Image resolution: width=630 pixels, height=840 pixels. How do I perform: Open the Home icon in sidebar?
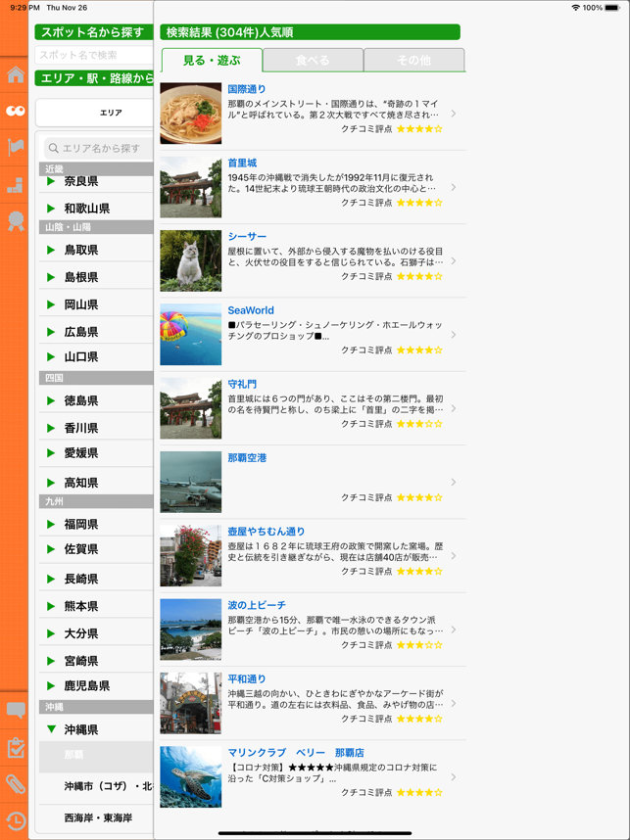point(16,74)
